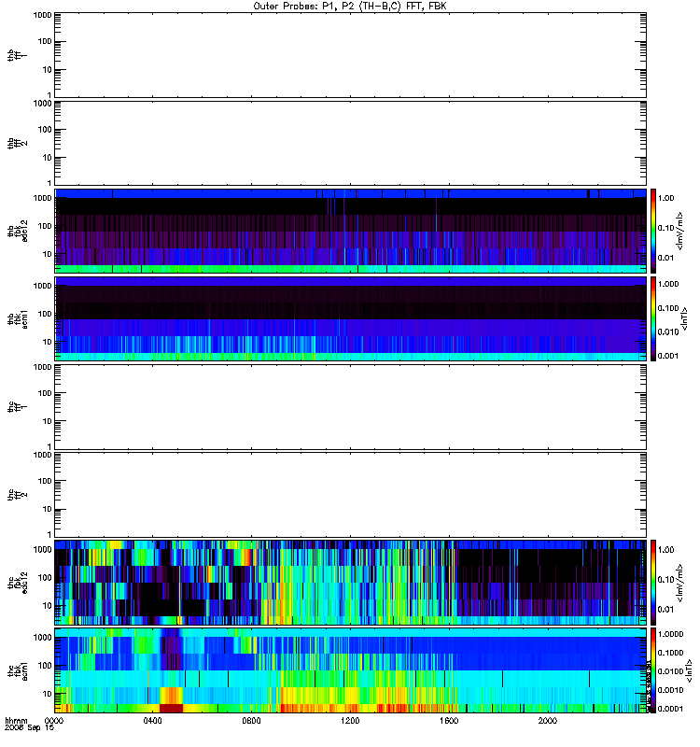Select the 'thb fff 1' axis label

click(x=17, y=55)
